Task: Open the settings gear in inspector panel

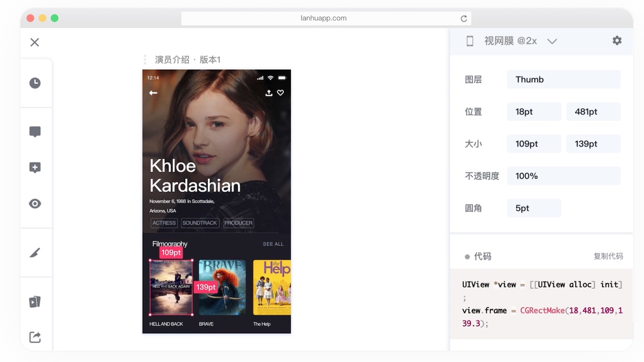Action: point(617,40)
